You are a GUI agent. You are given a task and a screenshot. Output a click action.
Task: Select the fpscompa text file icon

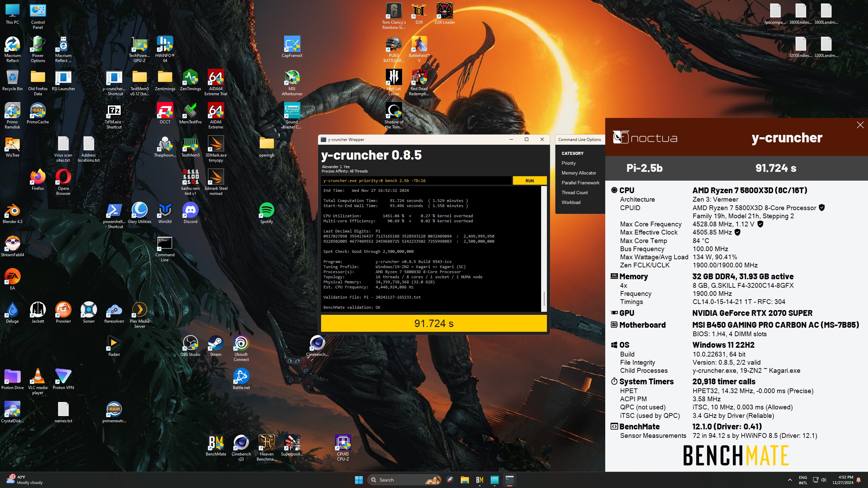(775, 14)
